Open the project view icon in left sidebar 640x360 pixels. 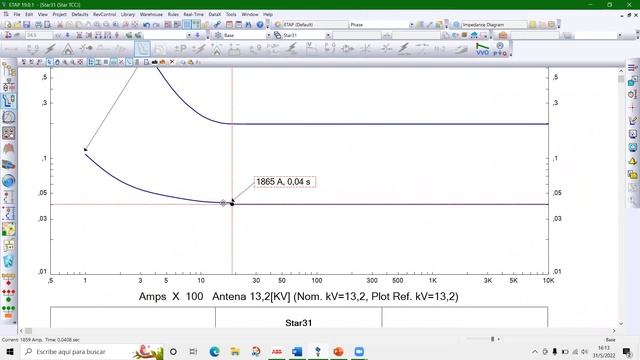(9, 69)
